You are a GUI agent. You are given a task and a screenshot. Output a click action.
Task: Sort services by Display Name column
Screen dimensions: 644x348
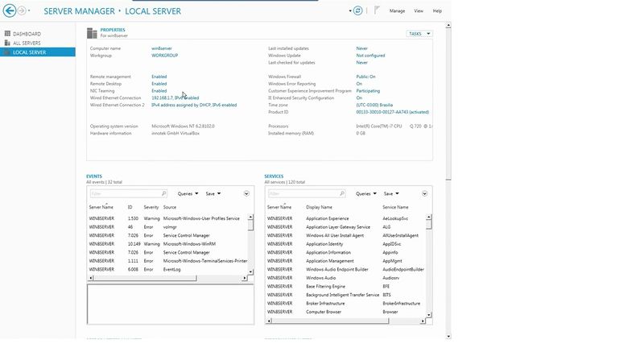[319, 208]
